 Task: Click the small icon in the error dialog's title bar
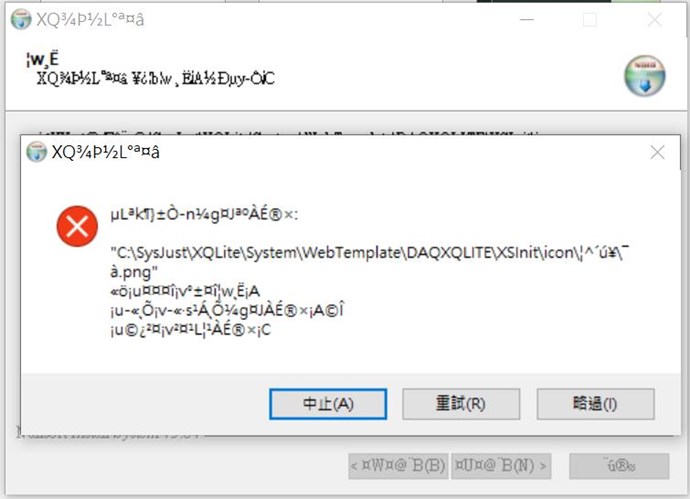click(x=37, y=152)
